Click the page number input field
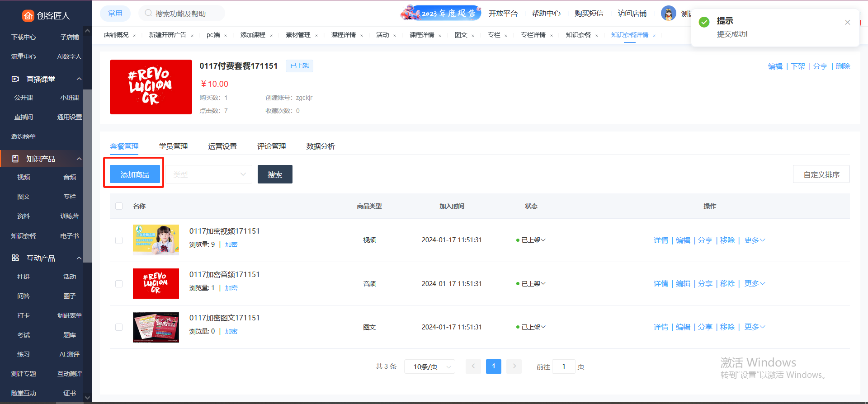Viewport: 868px width, 404px height. coord(563,366)
